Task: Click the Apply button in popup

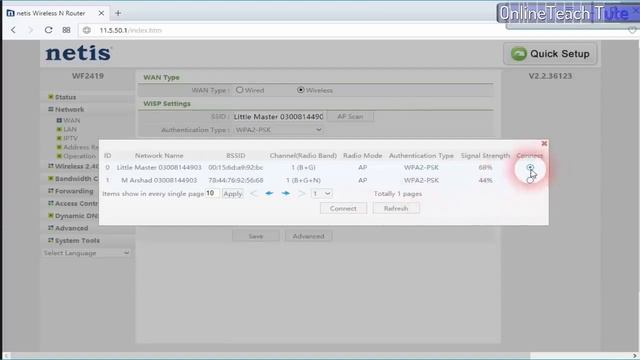Action: click(233, 194)
